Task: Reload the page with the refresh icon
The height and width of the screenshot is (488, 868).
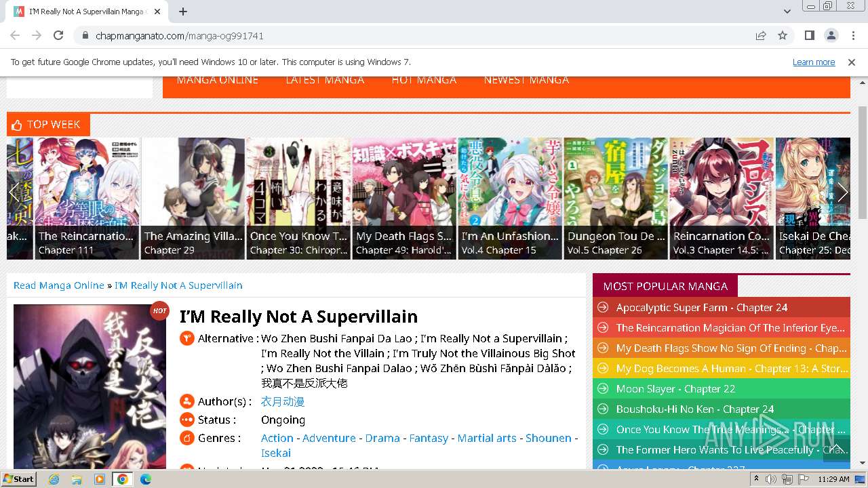Action: pos(58,35)
